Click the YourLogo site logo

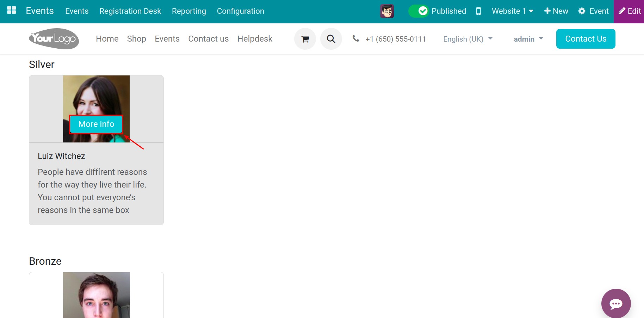coord(54,39)
